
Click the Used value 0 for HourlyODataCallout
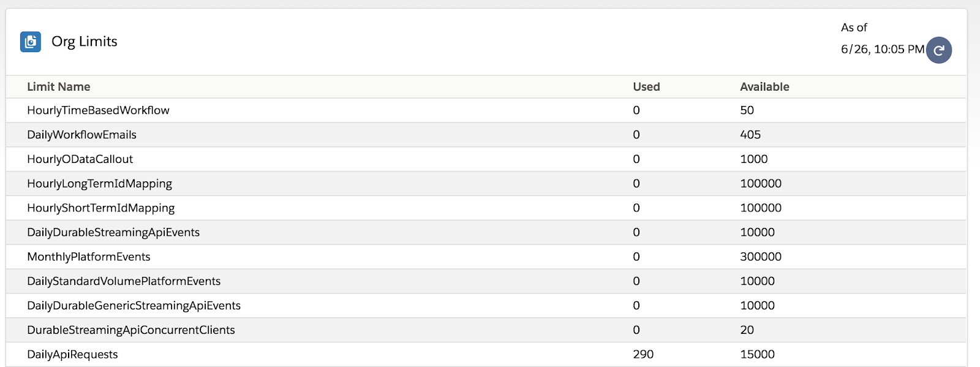(636, 159)
